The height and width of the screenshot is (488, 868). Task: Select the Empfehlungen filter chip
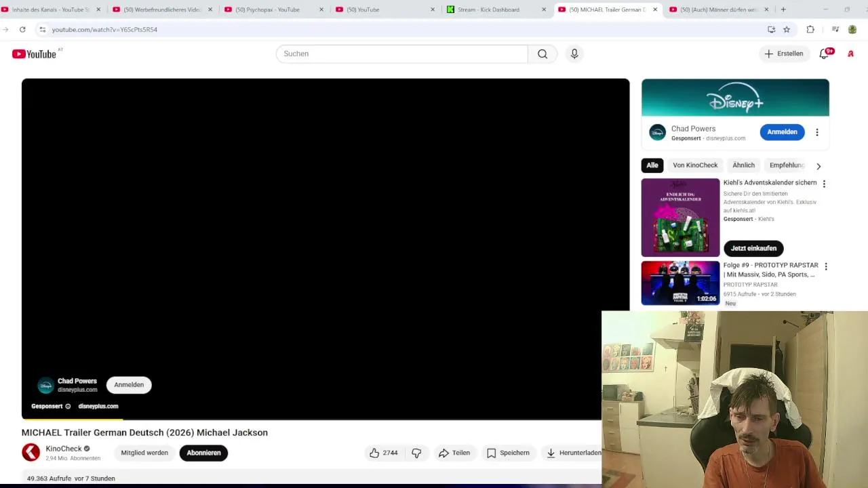787,165
